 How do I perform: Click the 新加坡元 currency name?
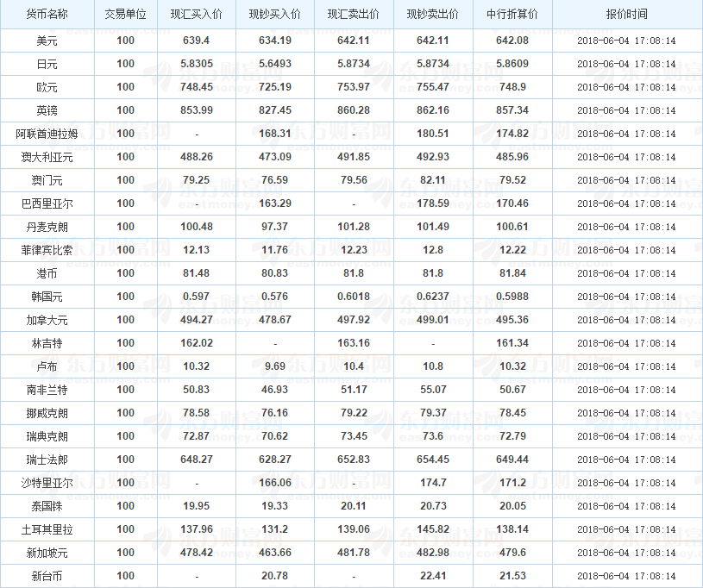(x=47, y=554)
